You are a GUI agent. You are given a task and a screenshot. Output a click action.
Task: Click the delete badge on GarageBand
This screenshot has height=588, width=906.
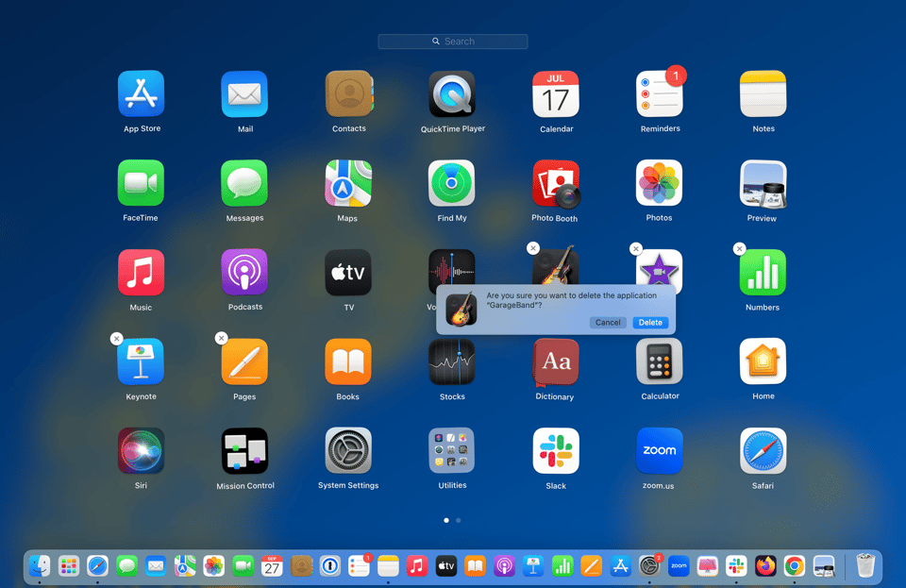[532, 248]
